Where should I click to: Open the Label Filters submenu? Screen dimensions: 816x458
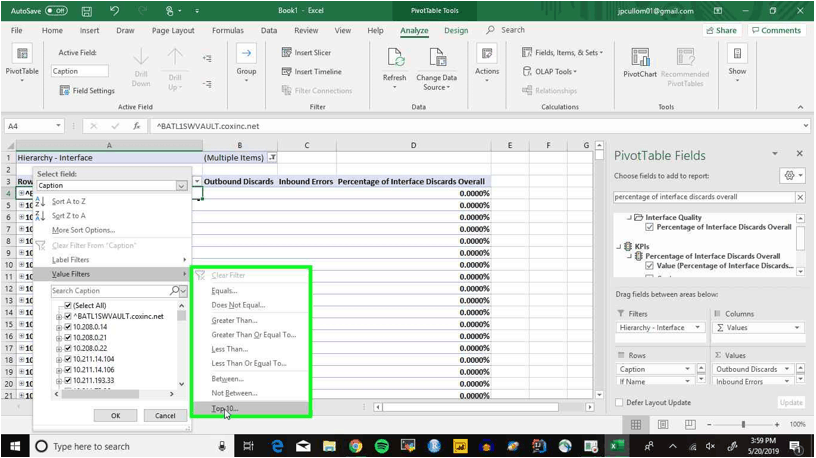111,260
